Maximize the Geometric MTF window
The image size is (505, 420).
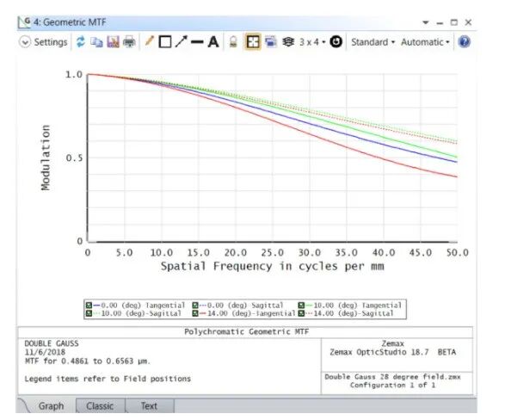pos(453,22)
